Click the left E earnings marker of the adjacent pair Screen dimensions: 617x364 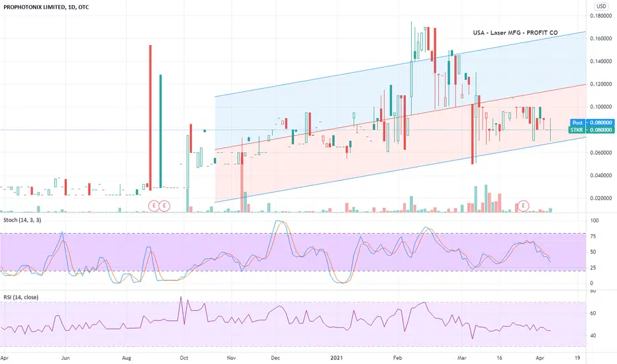(x=154, y=205)
